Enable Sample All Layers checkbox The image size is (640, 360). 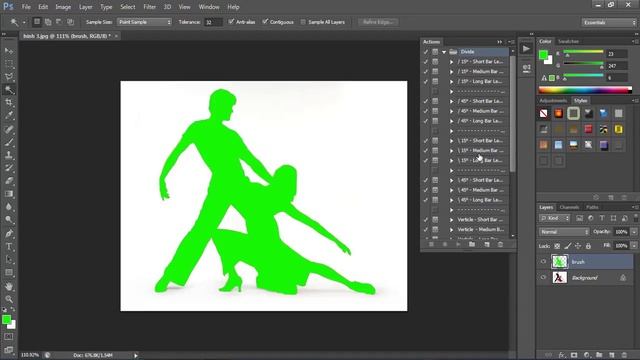point(303,22)
